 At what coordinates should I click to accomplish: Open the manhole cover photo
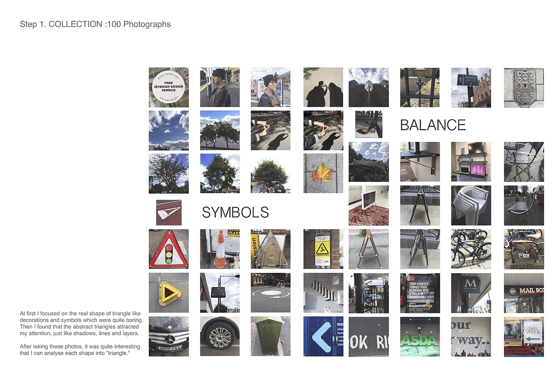[524, 87]
